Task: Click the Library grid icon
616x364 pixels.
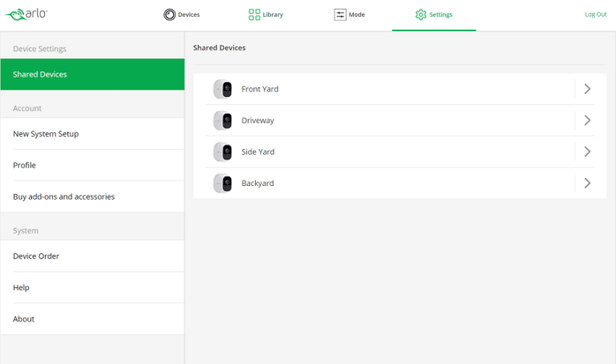Action: [254, 14]
